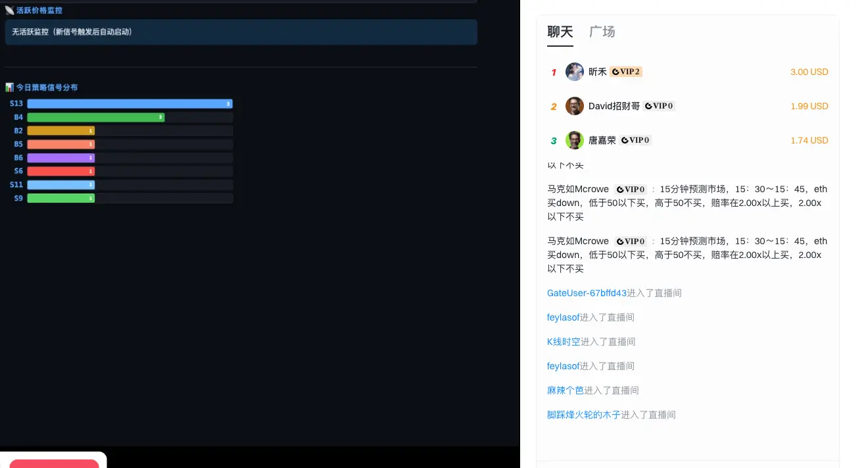Click the light blue S11 bar
This screenshot has width=868, height=468.
[x=61, y=184]
